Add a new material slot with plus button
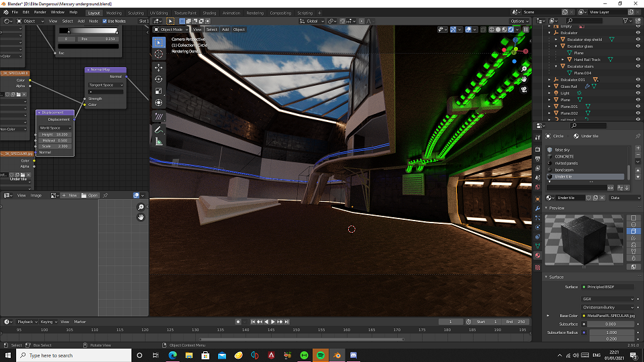The height and width of the screenshot is (362, 644). click(638, 148)
